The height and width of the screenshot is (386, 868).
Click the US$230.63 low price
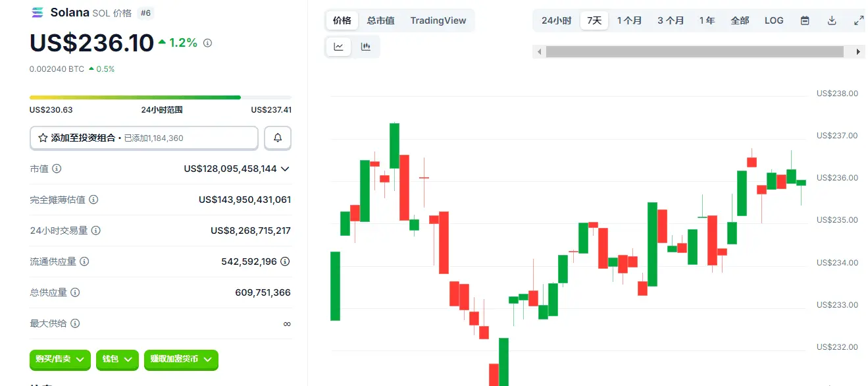51,109
